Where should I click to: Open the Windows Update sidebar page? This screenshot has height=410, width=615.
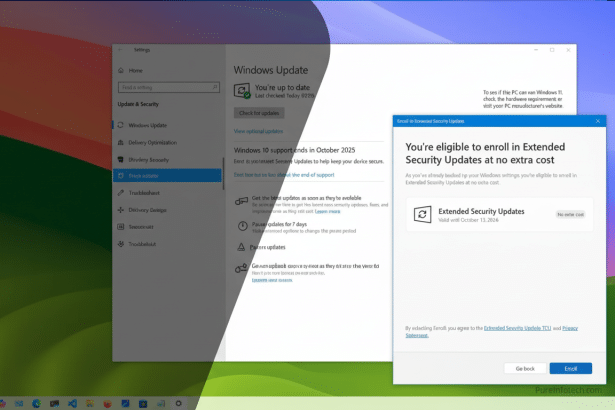click(x=167, y=125)
